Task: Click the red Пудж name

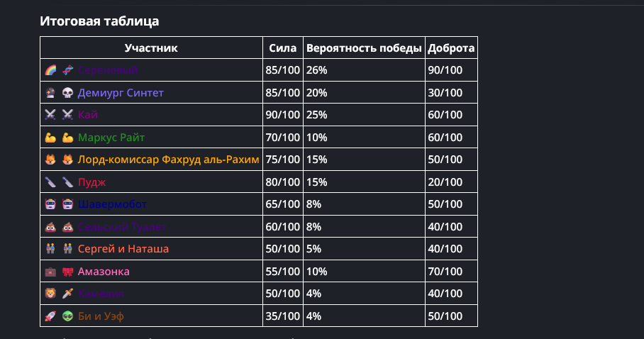Action: click(91, 182)
